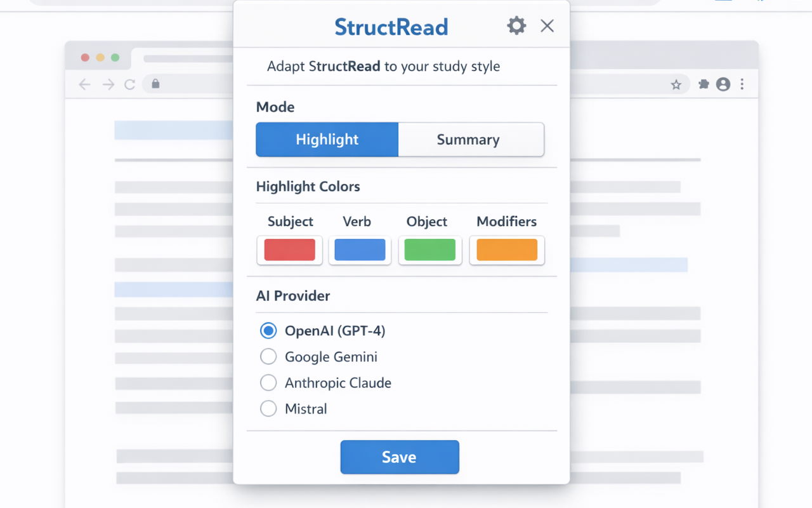Click the StructRead title text
This screenshot has height=508, width=812.
point(391,27)
